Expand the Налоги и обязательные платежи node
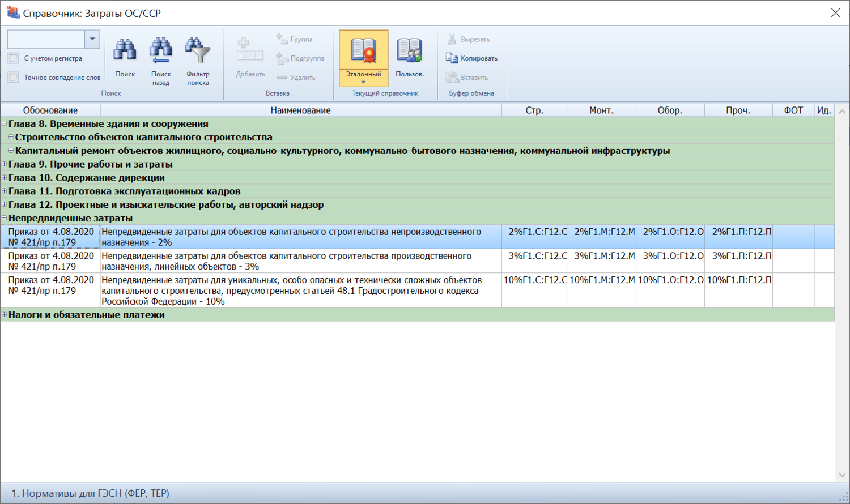The width and height of the screenshot is (850, 504). tap(5, 315)
